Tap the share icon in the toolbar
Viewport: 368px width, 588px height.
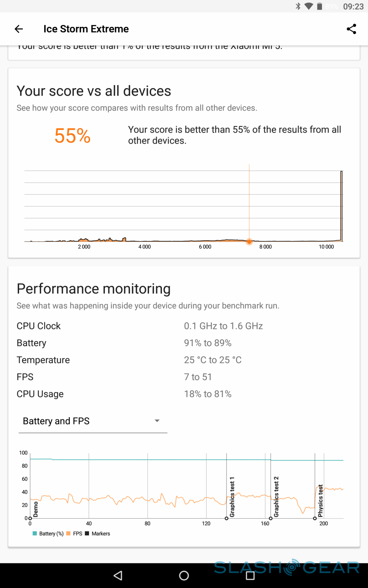point(351,29)
